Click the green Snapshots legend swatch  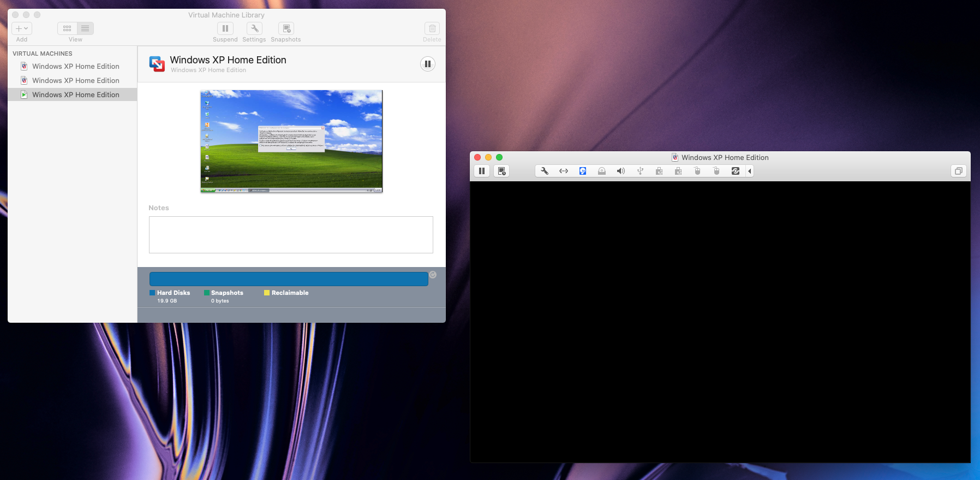point(207,293)
